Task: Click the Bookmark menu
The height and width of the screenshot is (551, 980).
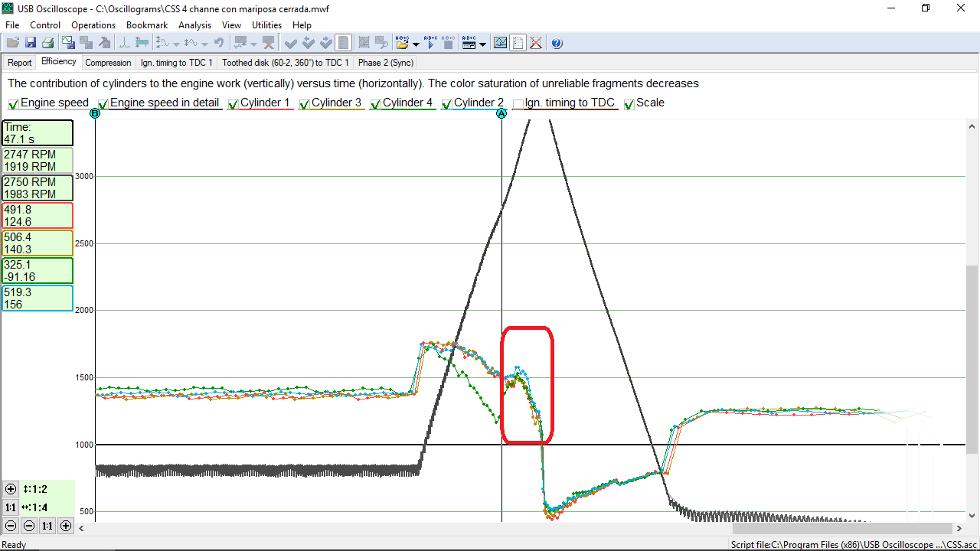Action: click(x=146, y=25)
